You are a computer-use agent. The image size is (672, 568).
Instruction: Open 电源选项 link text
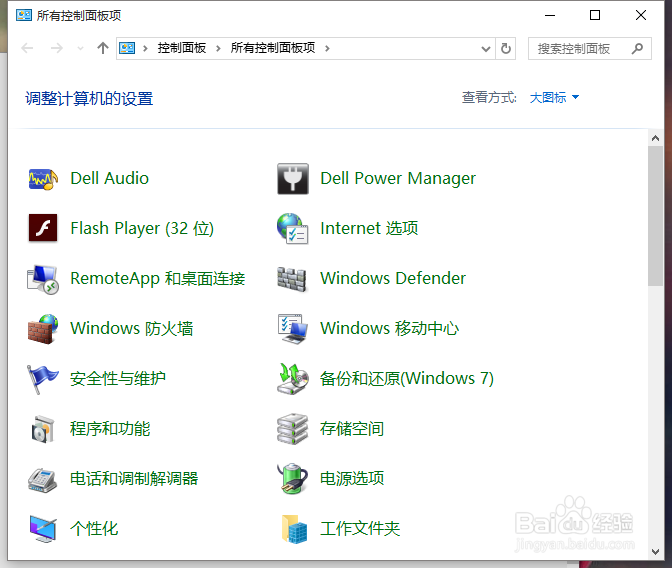(x=352, y=478)
